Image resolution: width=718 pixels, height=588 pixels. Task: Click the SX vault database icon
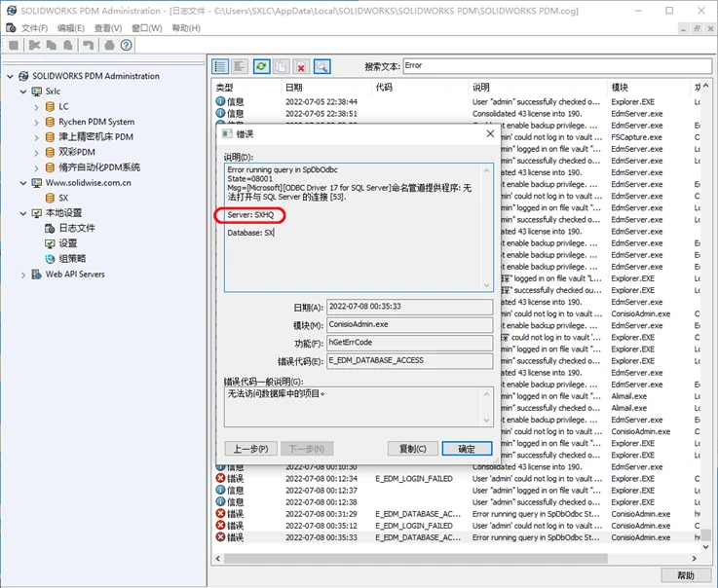pos(50,198)
